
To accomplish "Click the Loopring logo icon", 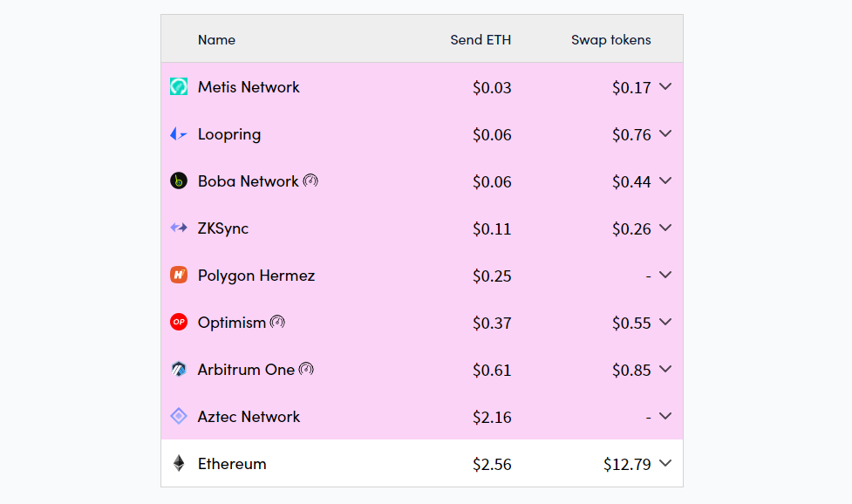I will [x=179, y=134].
